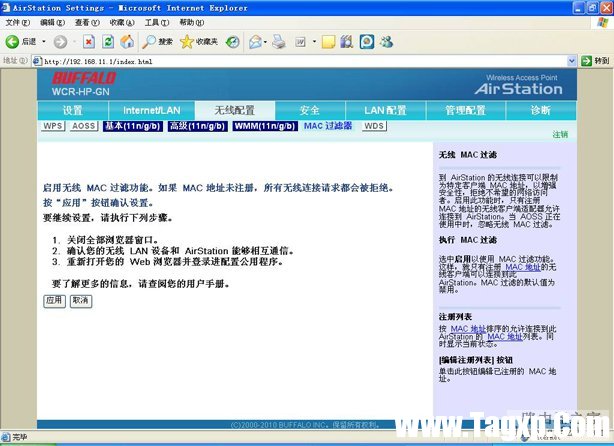Stop page loading with red X icon
This screenshot has height=446, width=614.
click(89, 42)
